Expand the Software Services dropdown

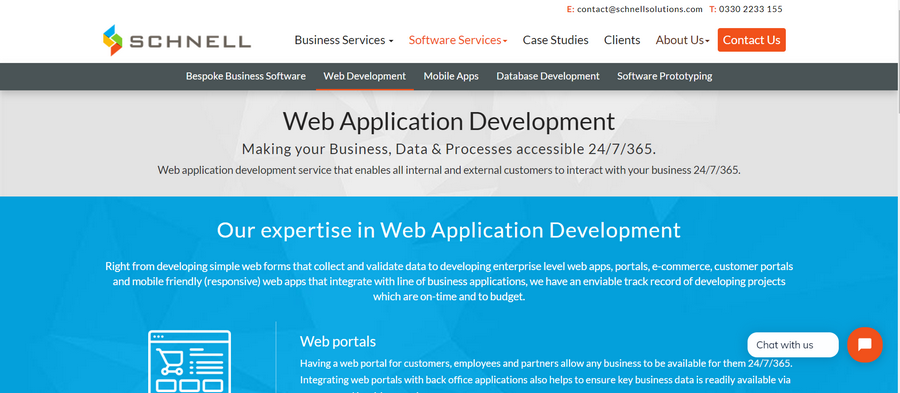458,40
